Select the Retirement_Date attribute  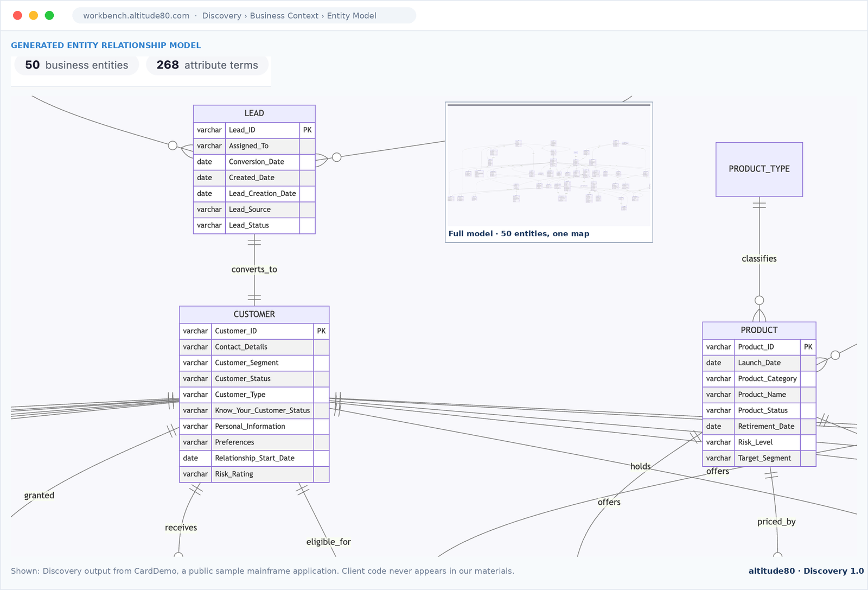coord(759,427)
